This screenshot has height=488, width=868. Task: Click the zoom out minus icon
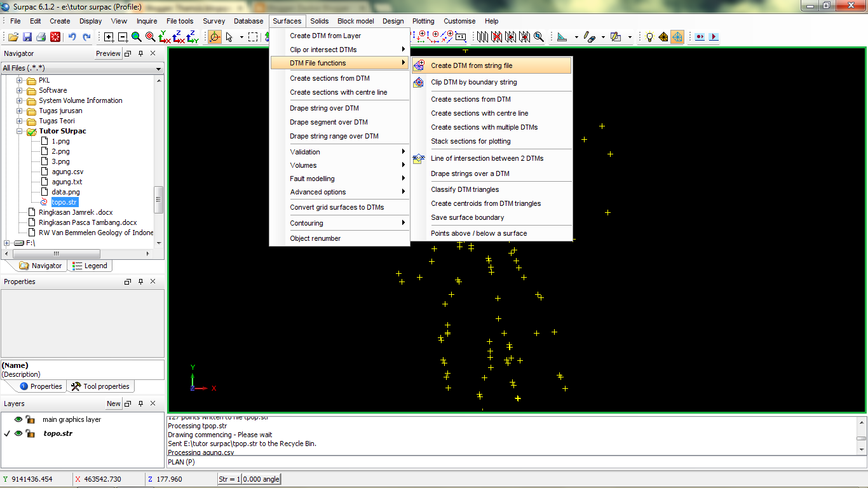click(x=123, y=37)
